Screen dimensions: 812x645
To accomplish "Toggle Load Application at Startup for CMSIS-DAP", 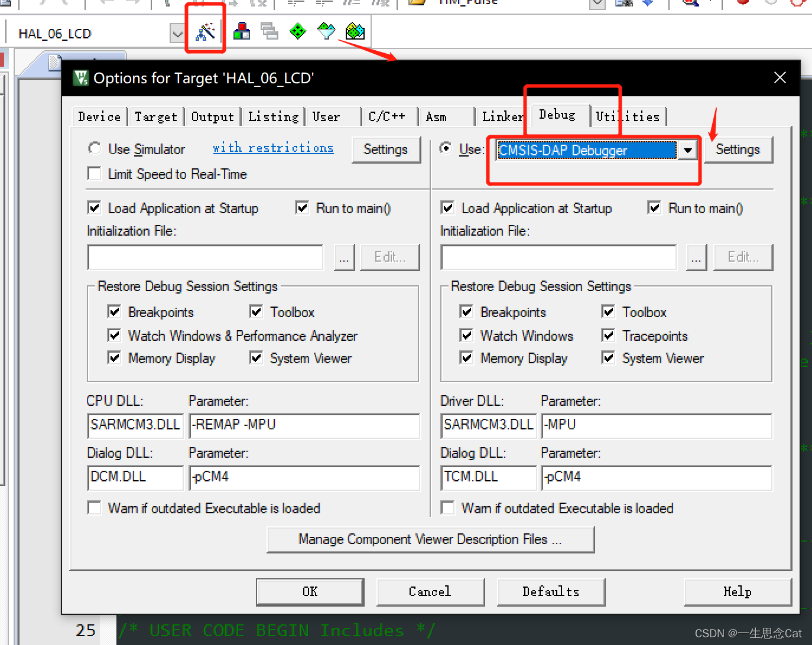I will pos(447,208).
